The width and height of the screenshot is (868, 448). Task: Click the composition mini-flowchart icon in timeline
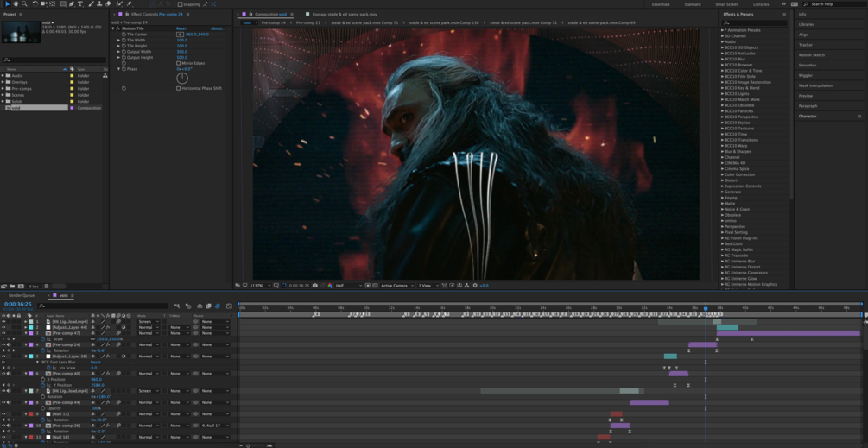(177, 306)
